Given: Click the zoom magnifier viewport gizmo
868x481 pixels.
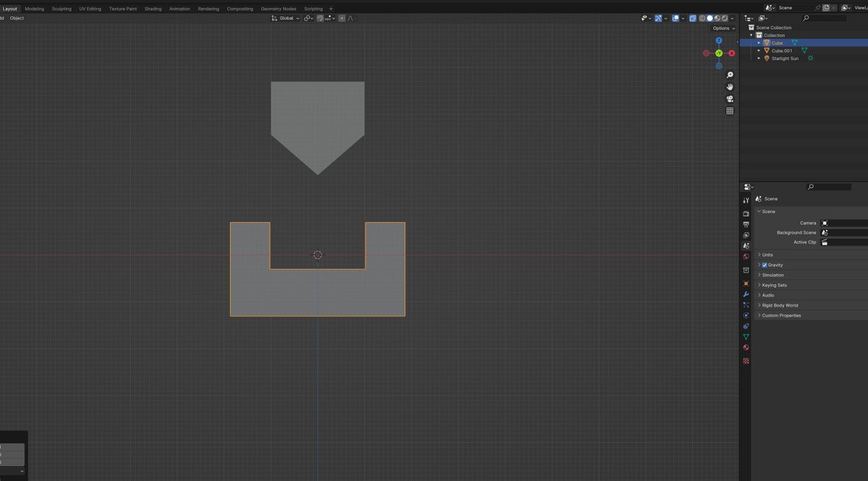Looking at the screenshot, I should click(x=730, y=75).
